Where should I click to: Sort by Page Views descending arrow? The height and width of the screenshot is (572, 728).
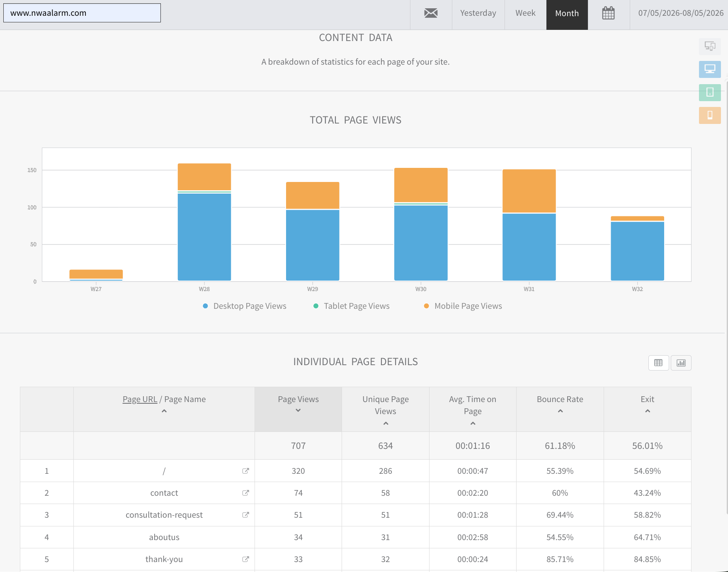point(298,410)
